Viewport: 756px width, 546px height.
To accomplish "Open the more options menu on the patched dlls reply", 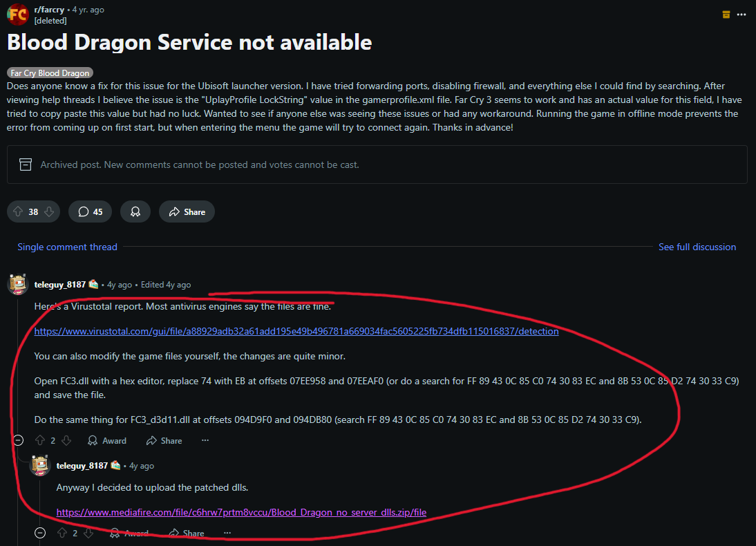I will pyautogui.click(x=227, y=533).
